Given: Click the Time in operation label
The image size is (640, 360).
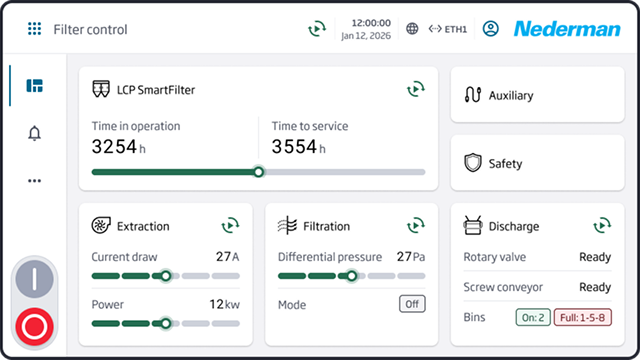Looking at the screenshot, I should click(136, 126).
